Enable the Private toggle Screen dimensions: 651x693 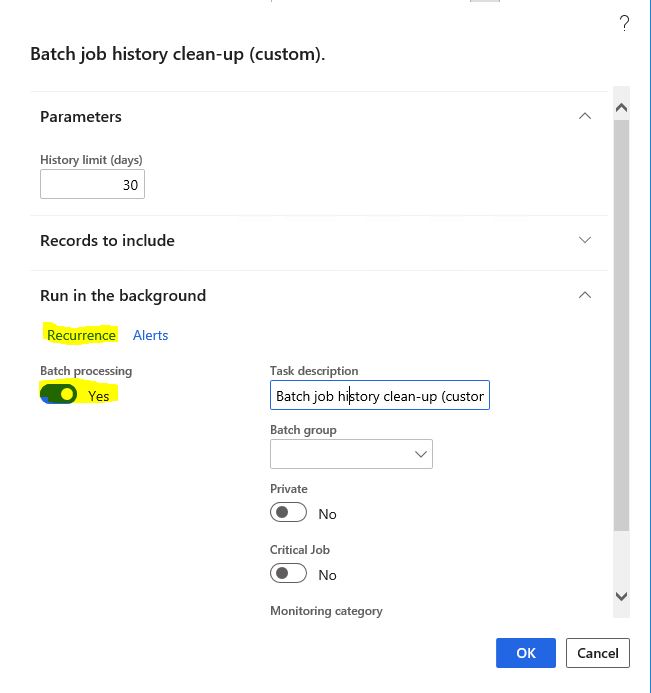click(x=288, y=512)
